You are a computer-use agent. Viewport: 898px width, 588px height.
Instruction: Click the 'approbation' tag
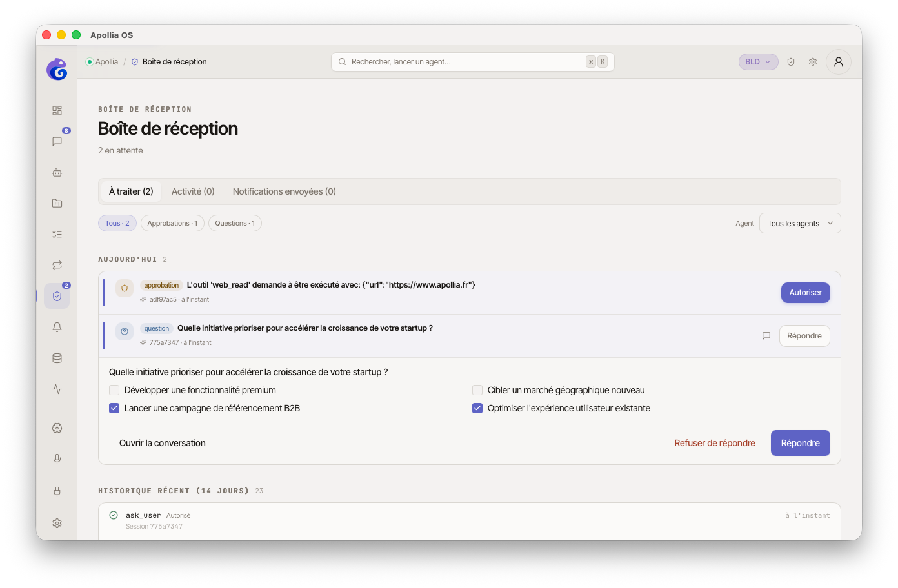(x=161, y=285)
